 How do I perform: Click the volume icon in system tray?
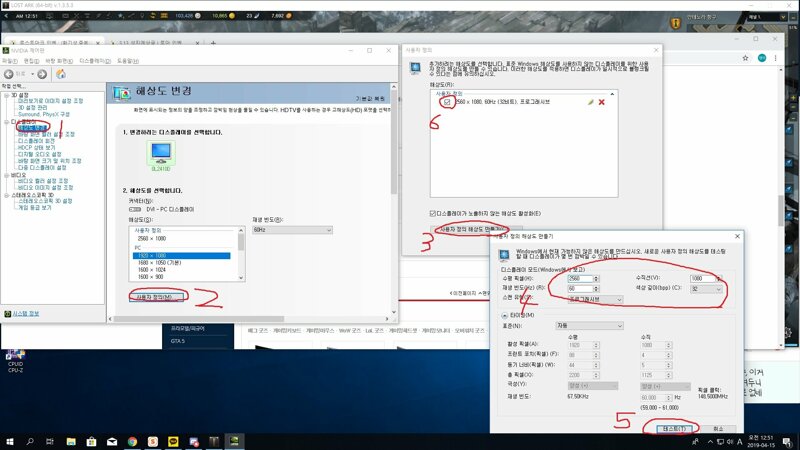click(730, 442)
